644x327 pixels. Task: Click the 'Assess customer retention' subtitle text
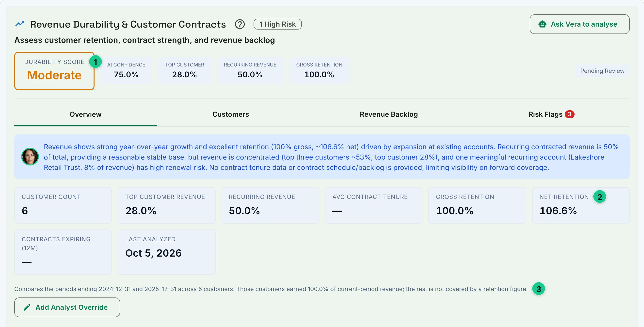tap(145, 40)
